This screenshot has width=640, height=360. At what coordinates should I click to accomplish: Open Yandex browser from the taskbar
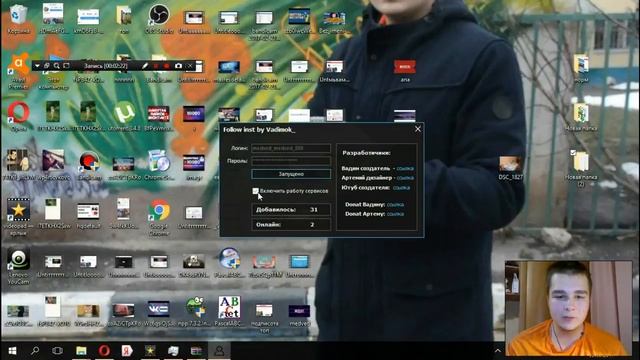(127, 351)
